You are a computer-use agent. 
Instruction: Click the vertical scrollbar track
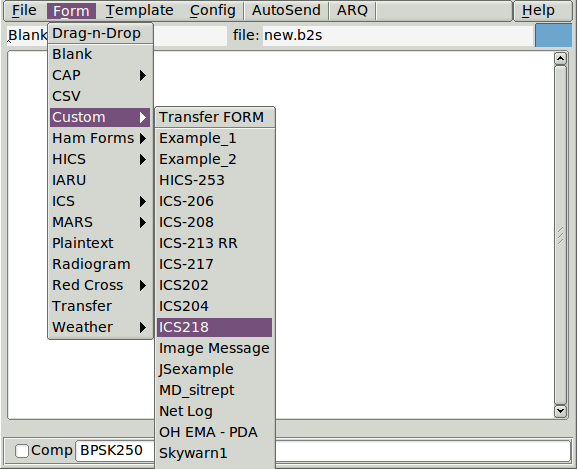tap(560, 235)
